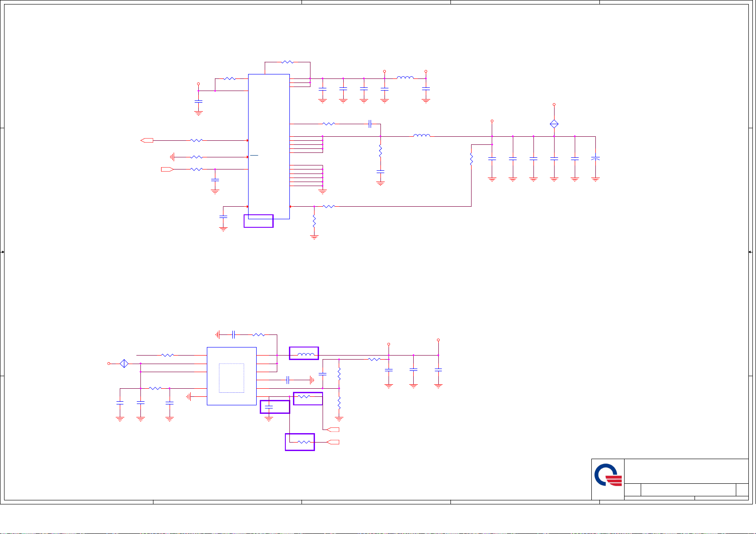The width and height of the screenshot is (756, 534).
Task: Select the capacitor at the upper IC bottom-left pin
Action: 223,217
